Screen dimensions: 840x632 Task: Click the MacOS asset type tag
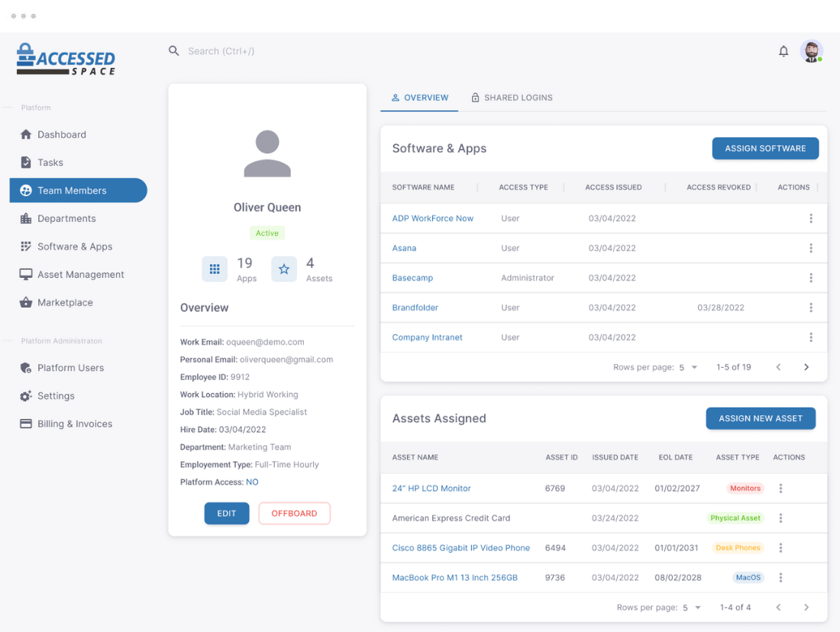pyautogui.click(x=748, y=577)
